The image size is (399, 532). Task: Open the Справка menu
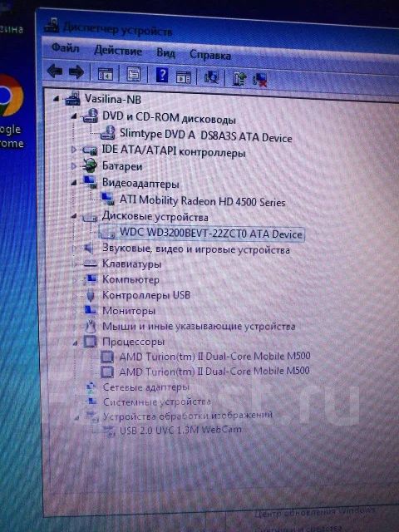coord(210,55)
